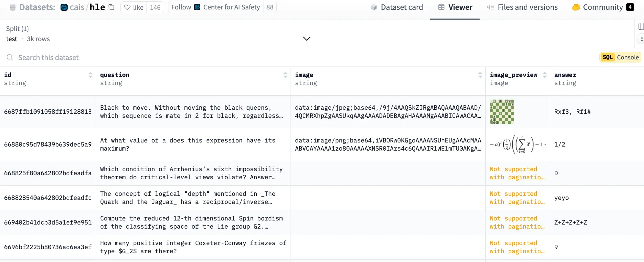Sort by the image_preview column arrows

(545, 75)
